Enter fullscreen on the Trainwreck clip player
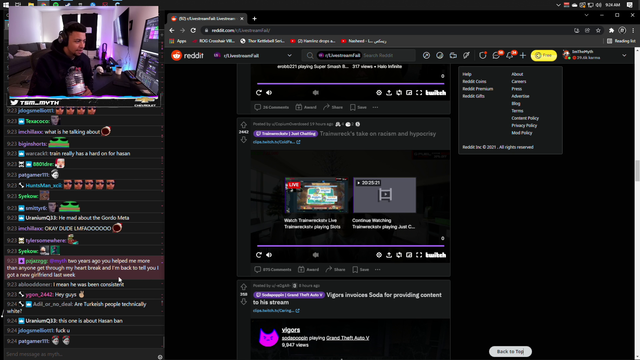This screenshot has width=640, height=360. pyautogui.click(x=419, y=255)
